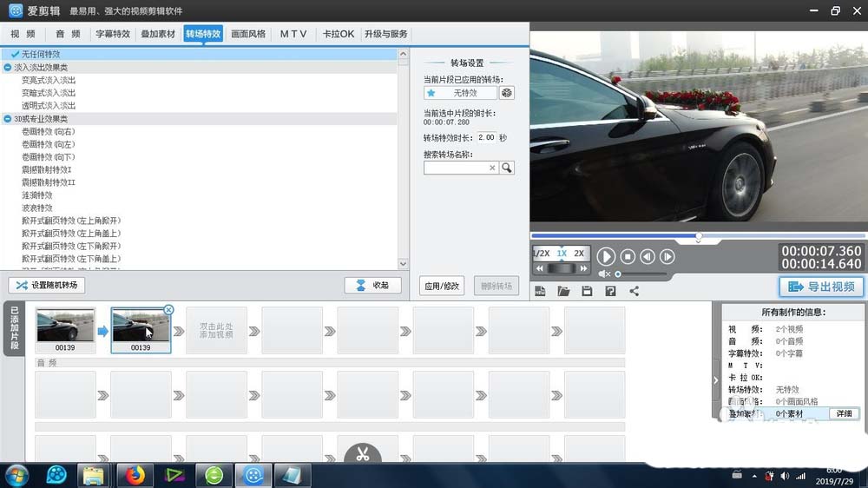
Task: Stop the video preview playback
Action: 628,256
